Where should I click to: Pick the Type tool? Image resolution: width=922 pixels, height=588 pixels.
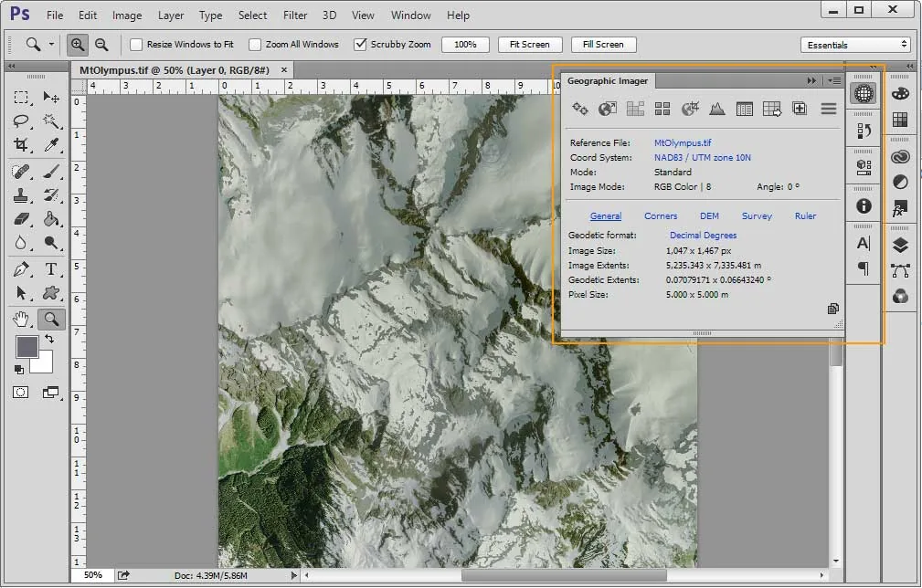[x=51, y=269]
